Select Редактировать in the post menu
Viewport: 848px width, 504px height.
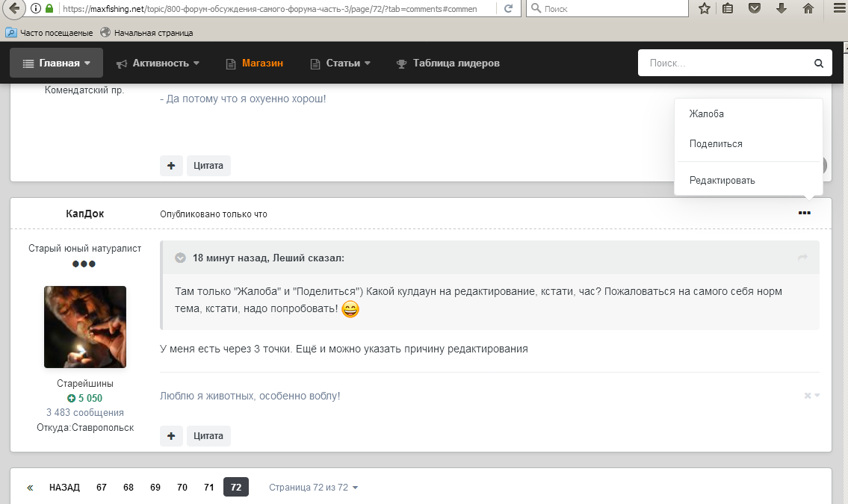point(722,181)
